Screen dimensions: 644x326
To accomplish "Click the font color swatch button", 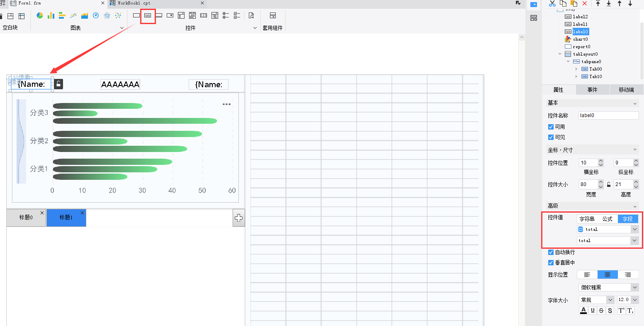I will pyautogui.click(x=583, y=311).
